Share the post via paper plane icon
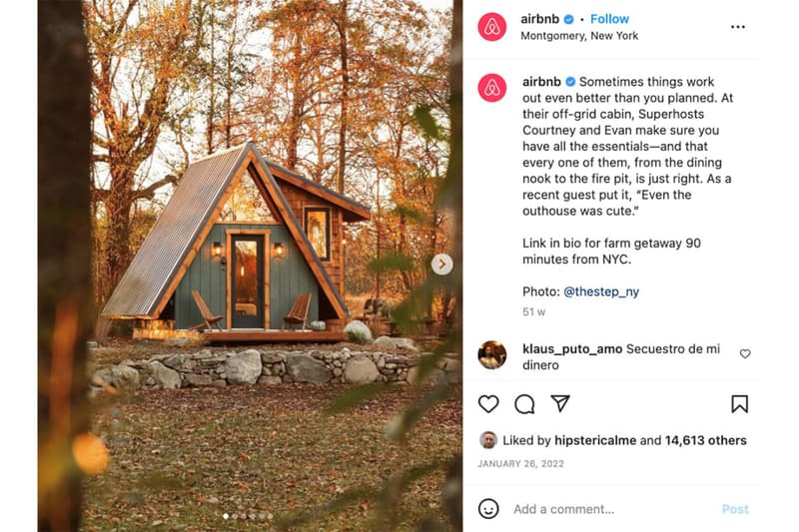Screen dimensions: 799x532 point(560,403)
